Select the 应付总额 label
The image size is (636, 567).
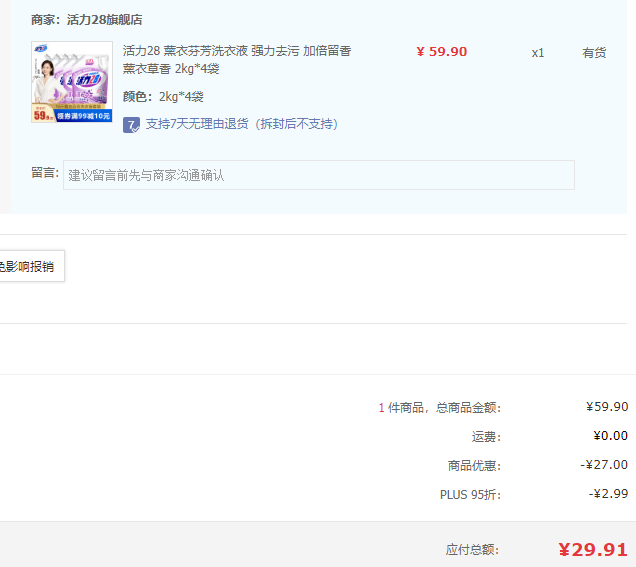point(473,550)
